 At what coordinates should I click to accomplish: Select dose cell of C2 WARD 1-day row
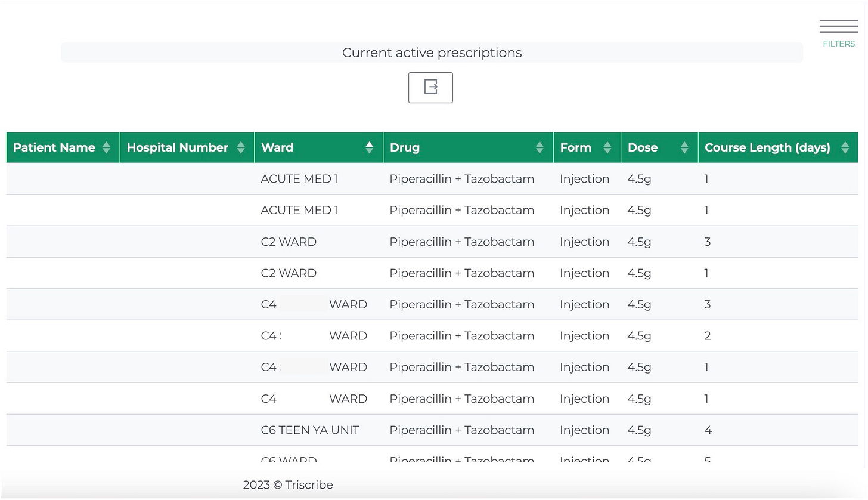click(639, 273)
